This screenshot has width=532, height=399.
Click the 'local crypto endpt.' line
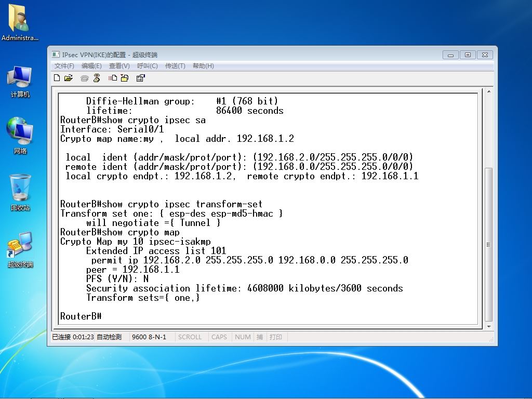point(242,176)
